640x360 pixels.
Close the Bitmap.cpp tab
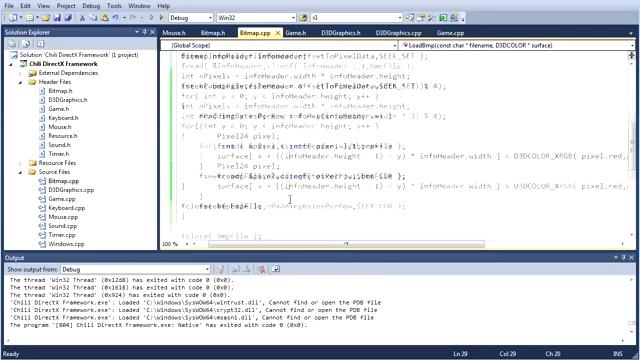coord(278,33)
